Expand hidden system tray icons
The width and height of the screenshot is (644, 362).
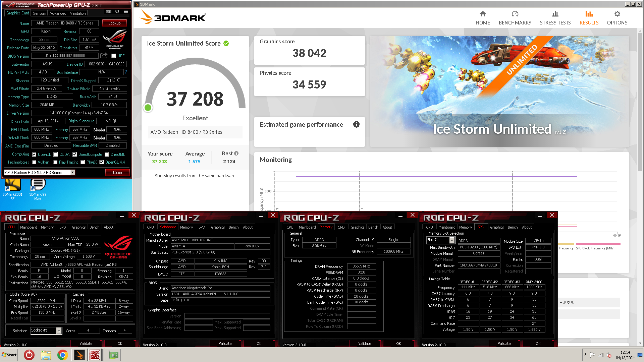click(x=585, y=355)
